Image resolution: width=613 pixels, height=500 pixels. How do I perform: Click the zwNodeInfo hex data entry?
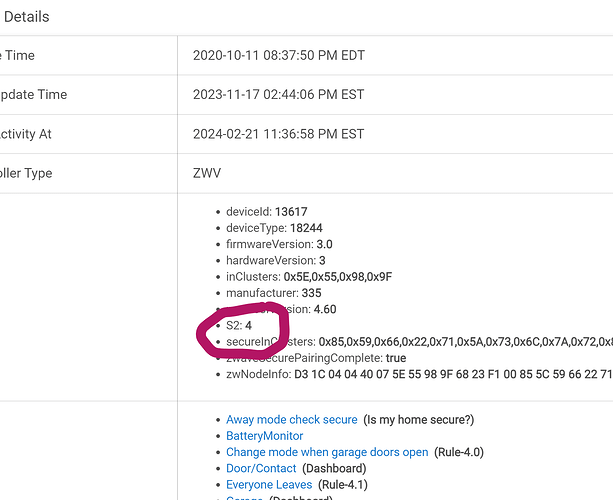coord(419,375)
